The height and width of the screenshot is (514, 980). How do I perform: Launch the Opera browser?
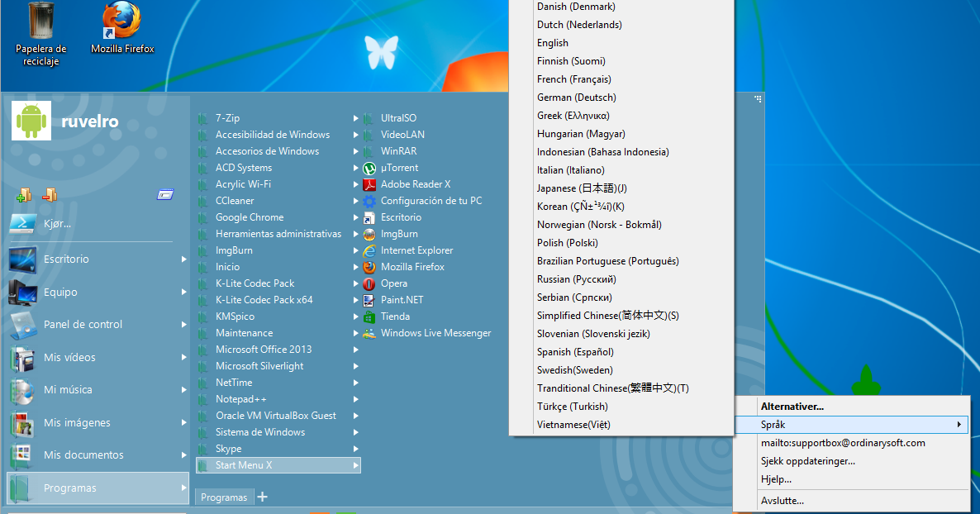coord(394,283)
